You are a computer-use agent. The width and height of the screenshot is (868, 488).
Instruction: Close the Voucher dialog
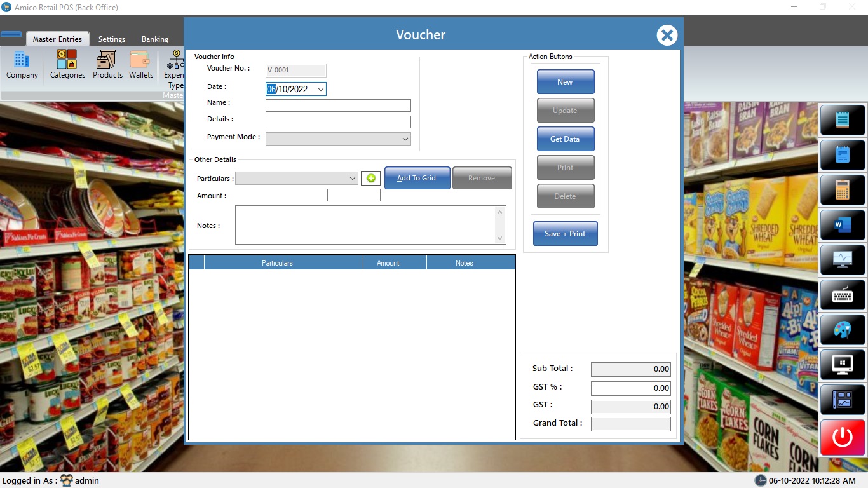tap(667, 36)
